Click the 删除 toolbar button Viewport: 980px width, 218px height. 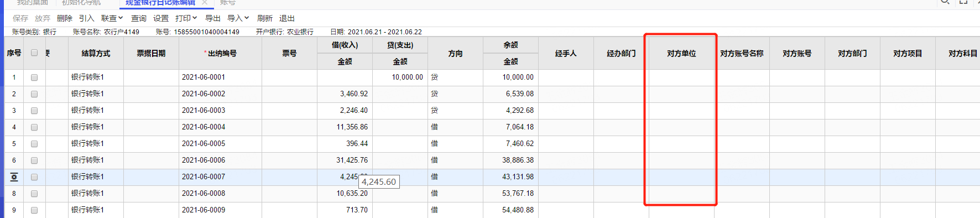click(x=65, y=18)
